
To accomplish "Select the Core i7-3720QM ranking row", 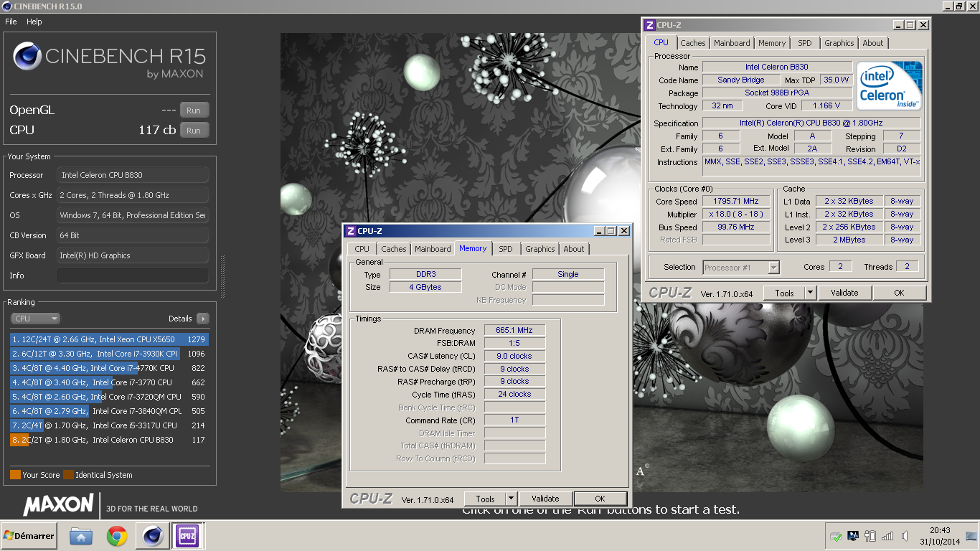I will [108, 397].
